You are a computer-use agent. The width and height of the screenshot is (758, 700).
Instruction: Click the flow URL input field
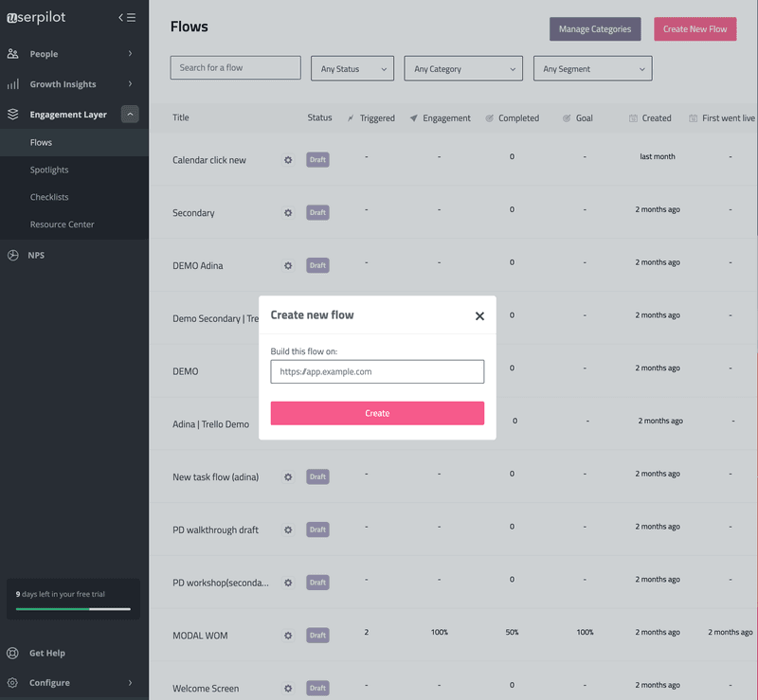coord(376,371)
